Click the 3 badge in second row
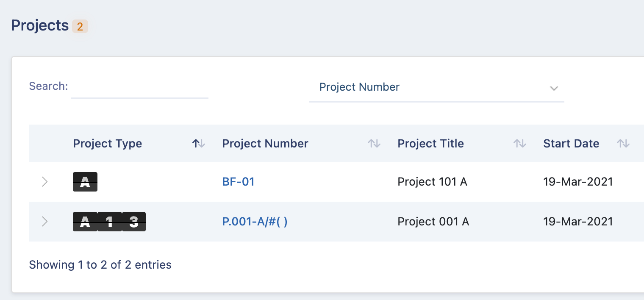The image size is (644, 300). 134,222
